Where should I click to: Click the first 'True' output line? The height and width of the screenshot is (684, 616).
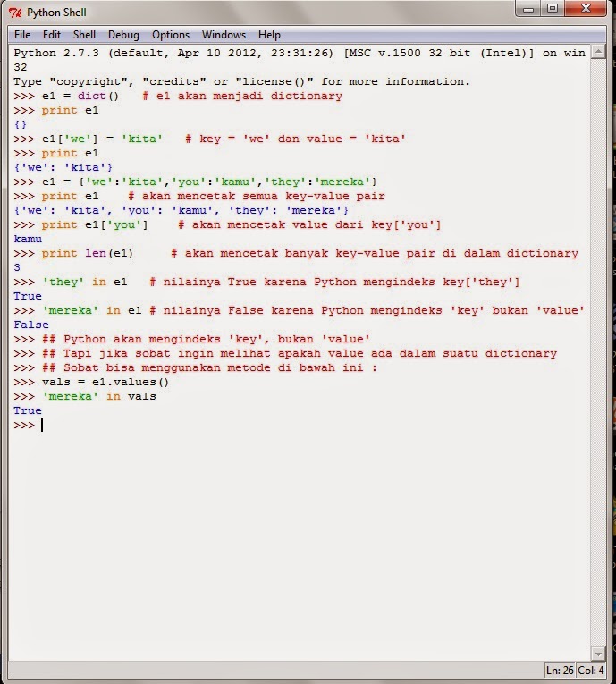pos(28,296)
